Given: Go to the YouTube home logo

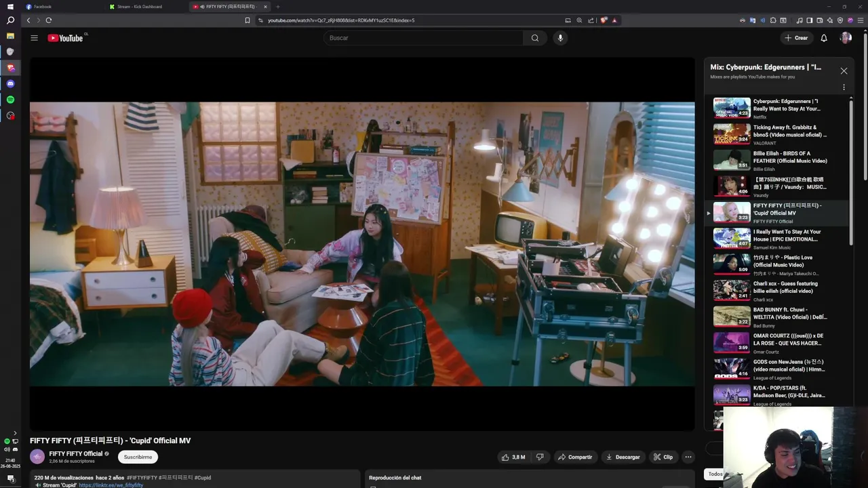Looking at the screenshot, I should [x=66, y=38].
